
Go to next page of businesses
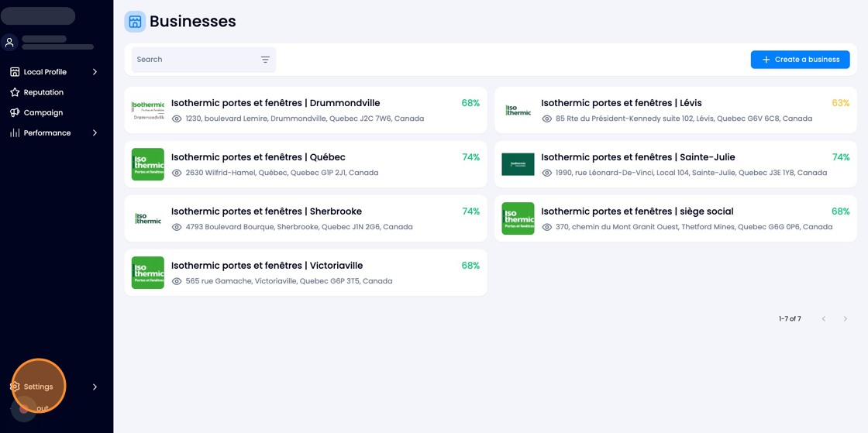click(x=846, y=319)
